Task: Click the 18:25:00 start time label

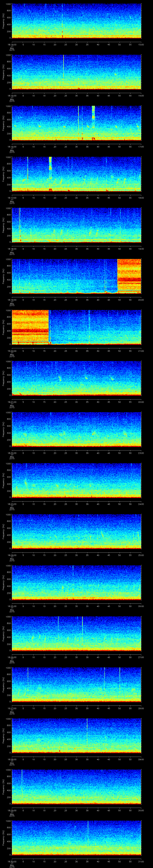Action: [x=12, y=606]
